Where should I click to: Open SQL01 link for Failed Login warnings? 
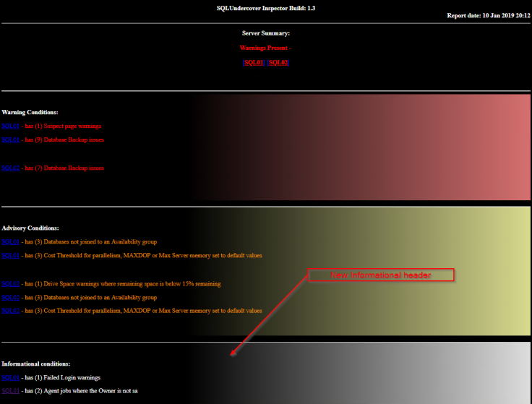[11, 377]
